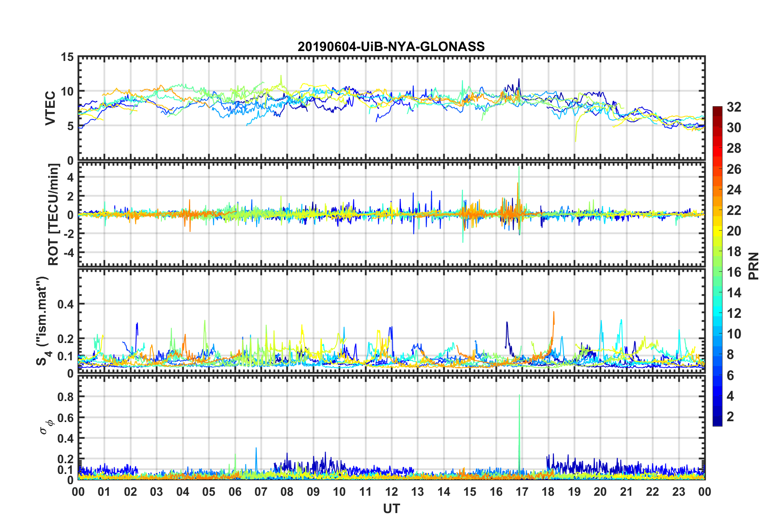Click S4 axis tick label 0.4
This screenshot has width=783, height=532.
click(65, 304)
